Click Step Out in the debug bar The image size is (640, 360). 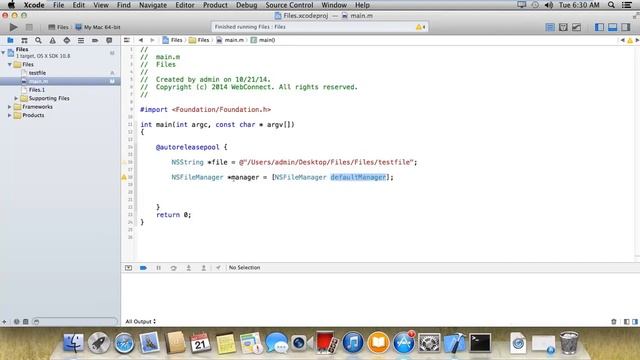[x=203, y=268]
